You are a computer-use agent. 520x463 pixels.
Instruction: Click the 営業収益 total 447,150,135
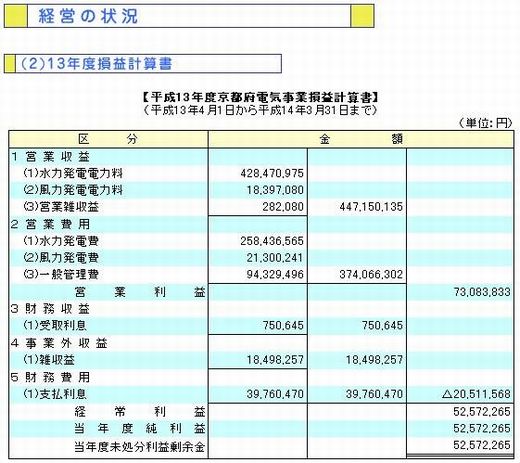click(x=371, y=207)
